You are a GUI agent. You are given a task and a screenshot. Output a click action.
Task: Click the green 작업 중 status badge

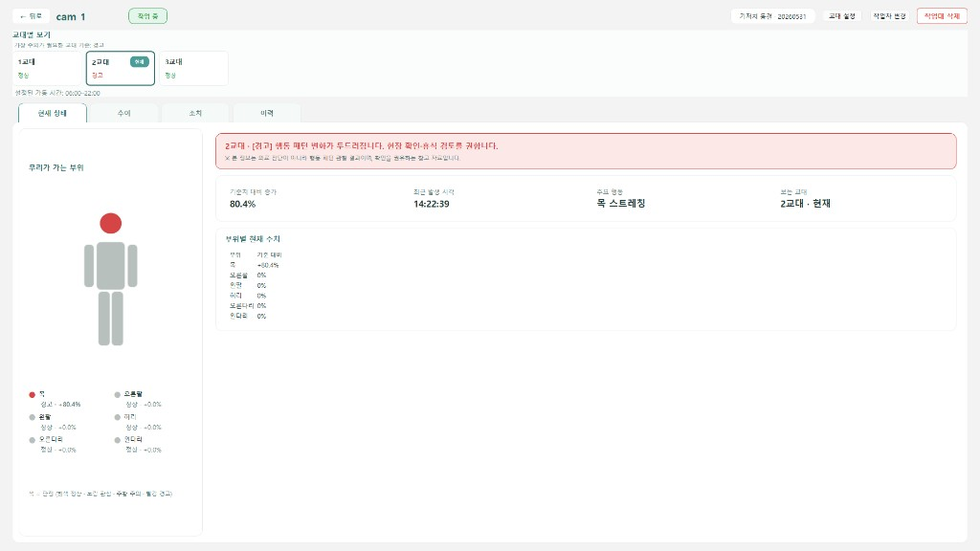(147, 16)
